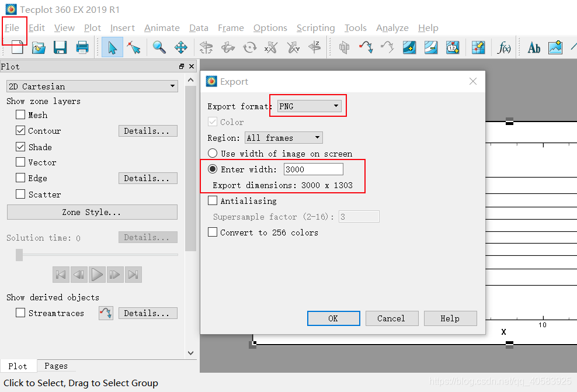
Task: Jump to the first time step
Action: [x=61, y=275]
